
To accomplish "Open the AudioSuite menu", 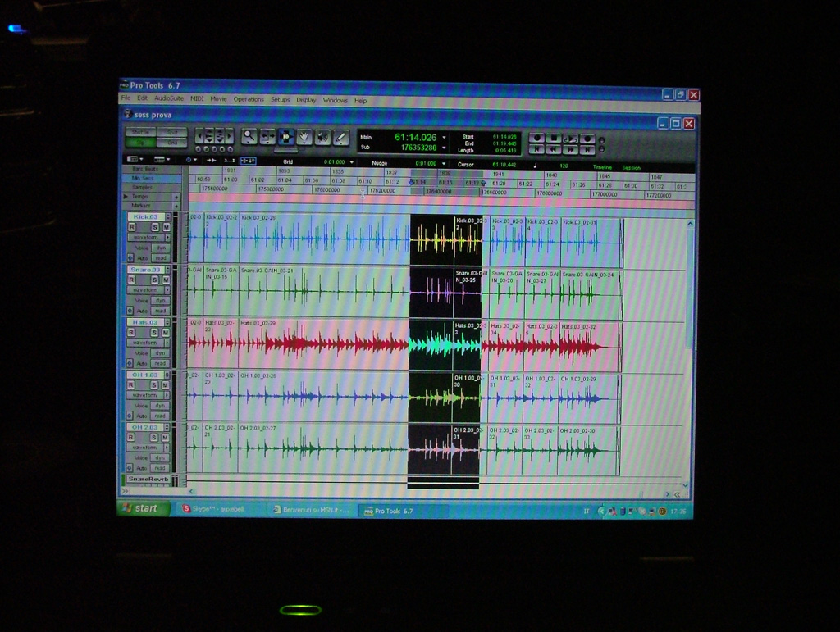I will click(169, 99).
